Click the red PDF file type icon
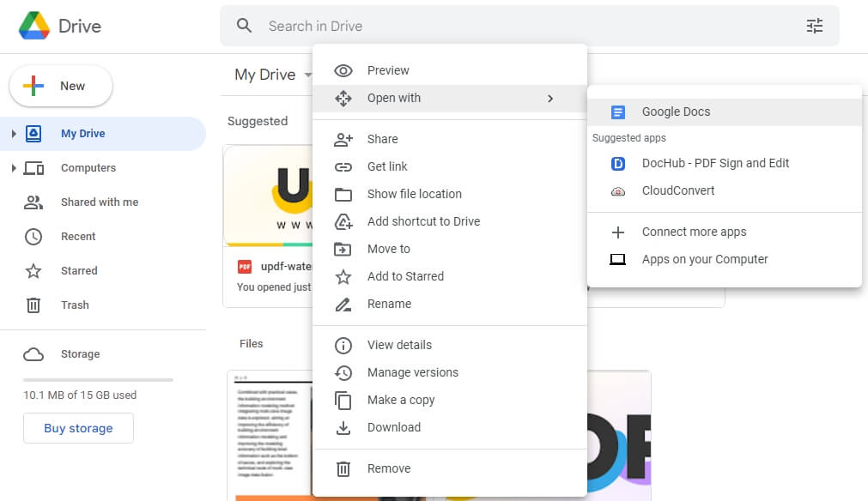868x501 pixels. 245,267
